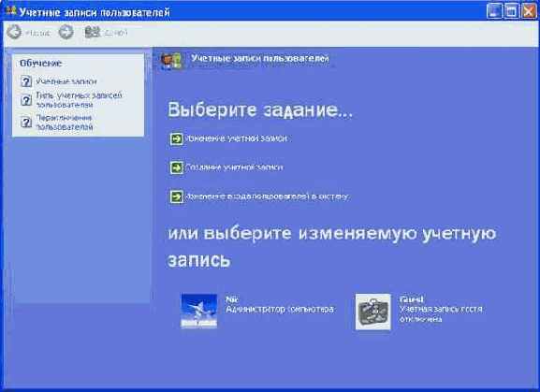Click the help icon beside 'Учетные записи'
540x392 pixels.
(26, 81)
